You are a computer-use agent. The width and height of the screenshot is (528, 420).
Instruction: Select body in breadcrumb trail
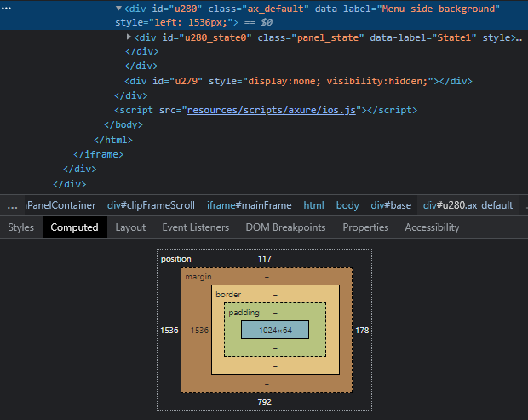pos(347,205)
